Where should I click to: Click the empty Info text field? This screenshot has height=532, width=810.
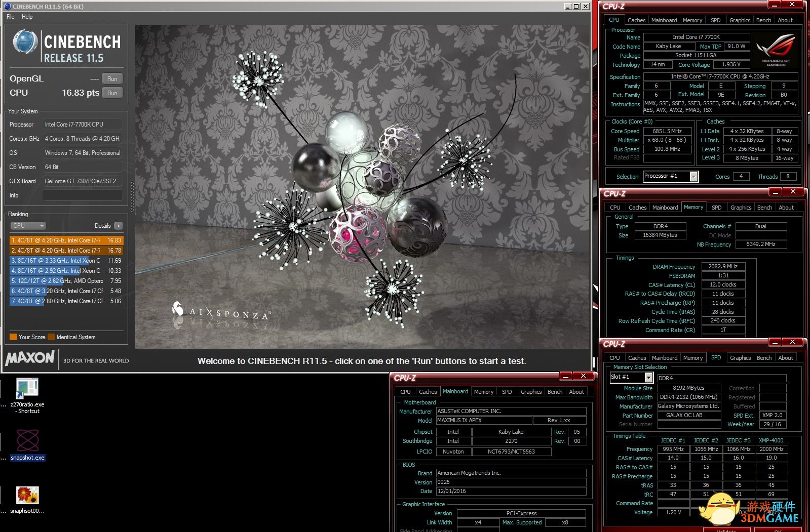coord(82,195)
